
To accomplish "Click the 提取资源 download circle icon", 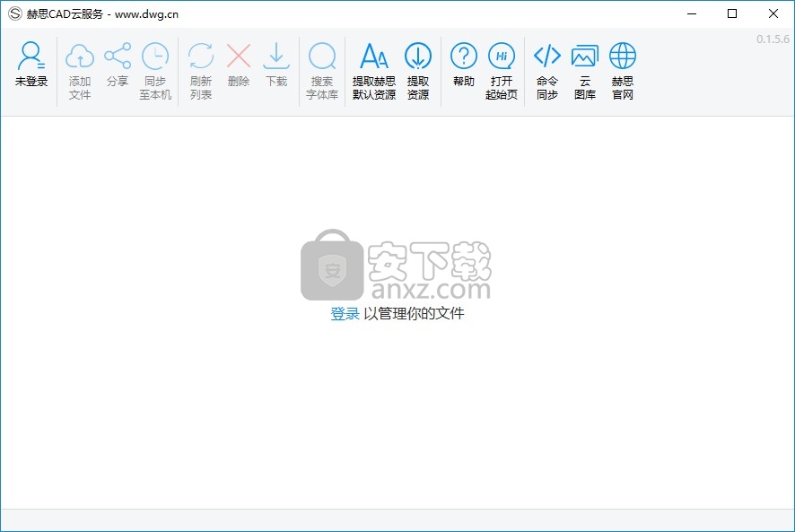I will [418, 56].
